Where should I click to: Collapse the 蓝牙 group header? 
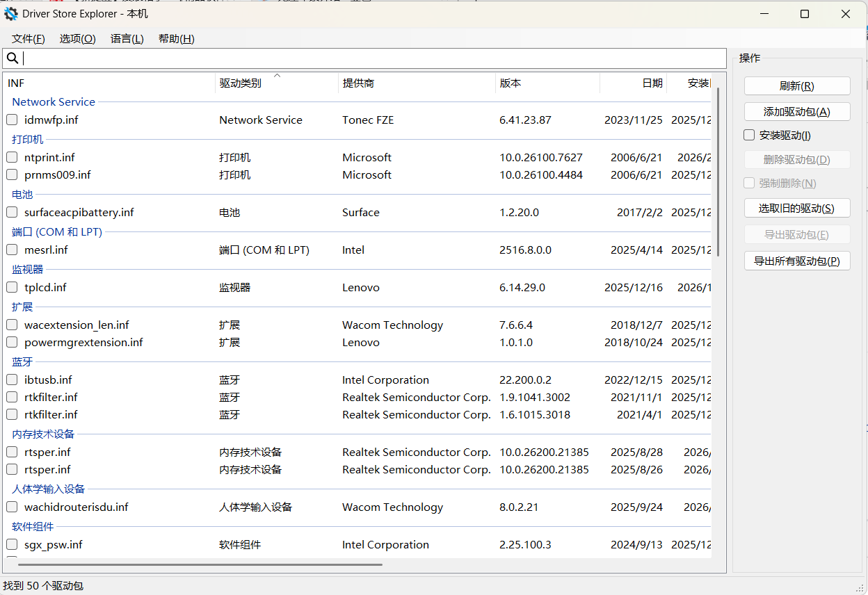pos(22,362)
